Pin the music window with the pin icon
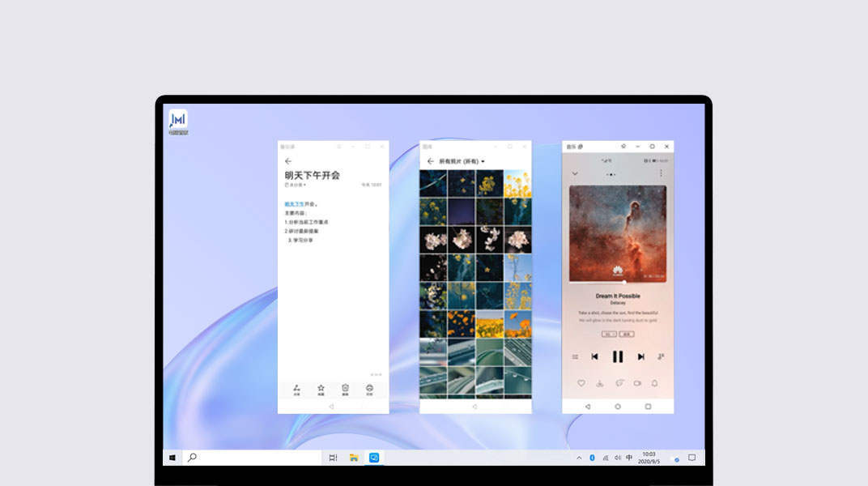The height and width of the screenshot is (486, 868). coord(623,147)
